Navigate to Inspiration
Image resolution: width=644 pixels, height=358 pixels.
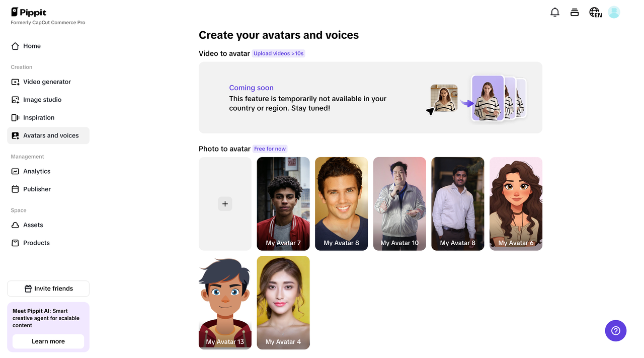click(39, 117)
